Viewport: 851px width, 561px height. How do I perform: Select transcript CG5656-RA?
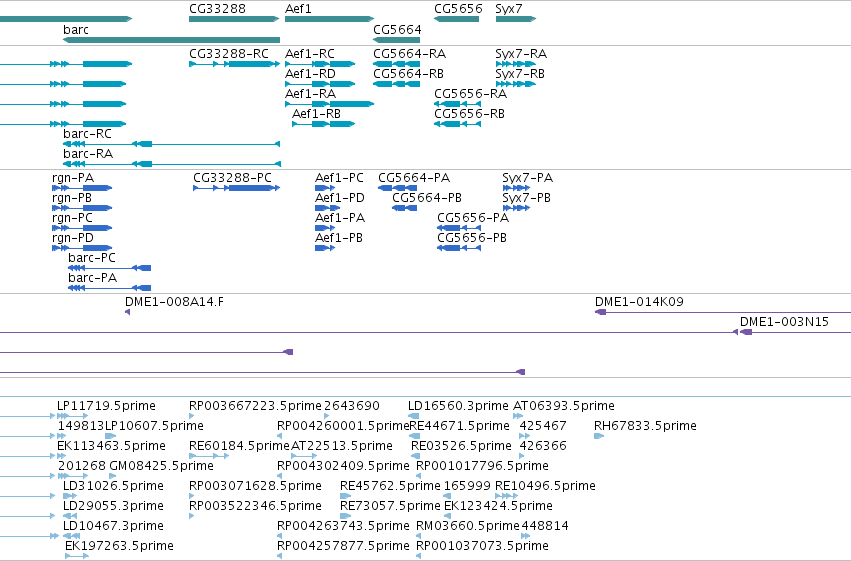tap(458, 104)
